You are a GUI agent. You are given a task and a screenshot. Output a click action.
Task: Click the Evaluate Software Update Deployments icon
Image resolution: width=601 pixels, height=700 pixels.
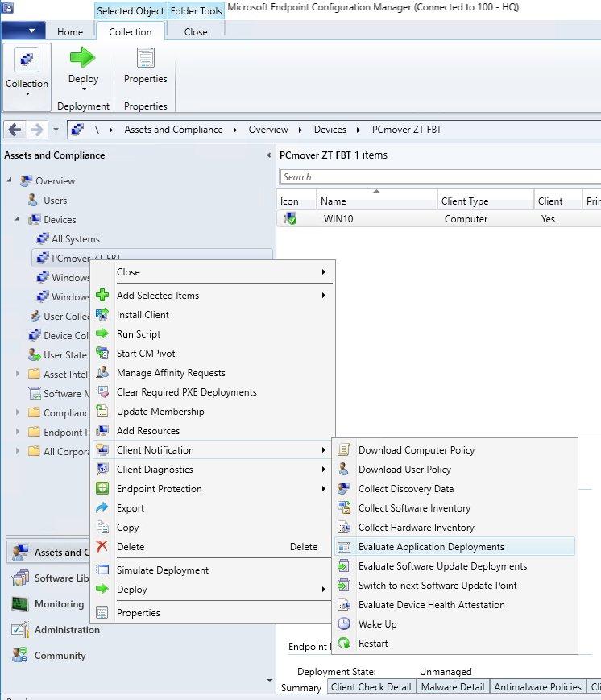pyautogui.click(x=344, y=566)
